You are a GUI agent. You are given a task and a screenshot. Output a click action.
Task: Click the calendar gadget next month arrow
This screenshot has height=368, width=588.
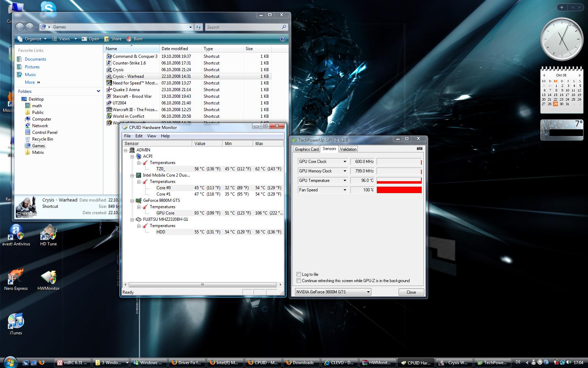[580, 75]
